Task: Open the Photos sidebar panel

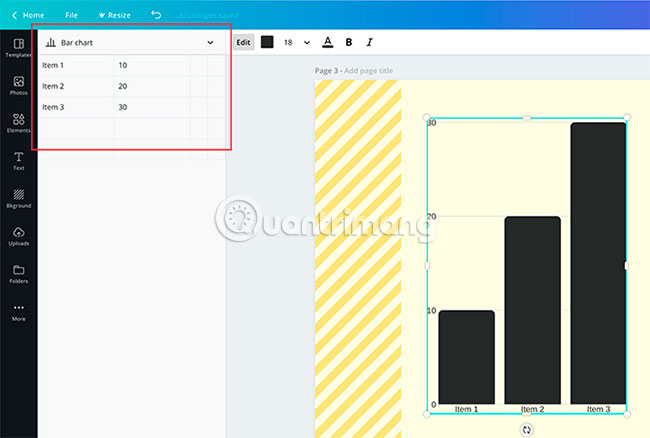Action: (x=19, y=85)
